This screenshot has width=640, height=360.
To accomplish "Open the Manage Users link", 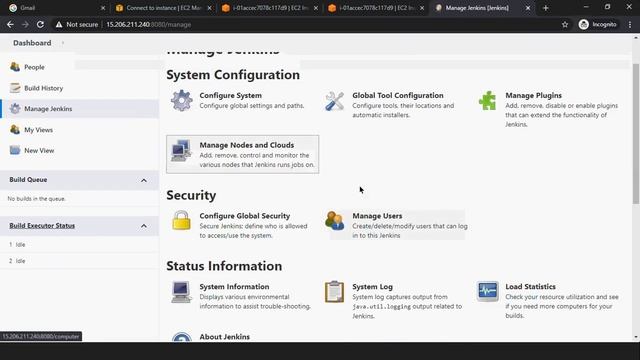I will coord(377,216).
